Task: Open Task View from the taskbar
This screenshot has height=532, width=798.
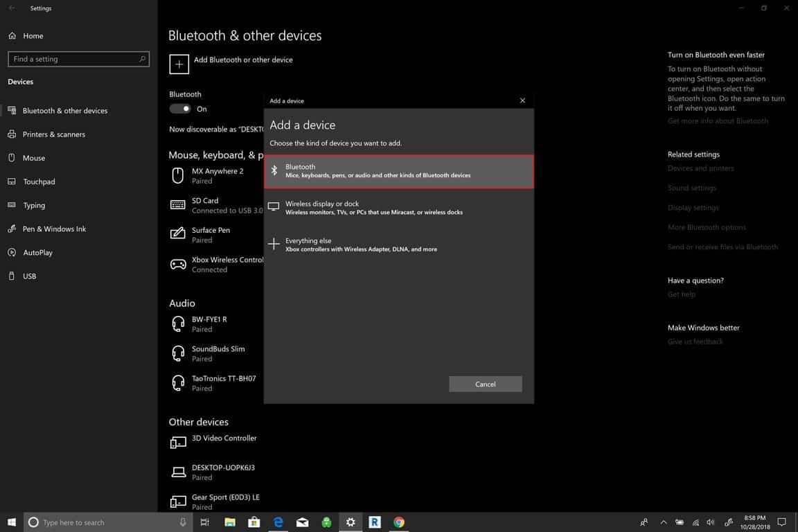Action: (x=204, y=522)
